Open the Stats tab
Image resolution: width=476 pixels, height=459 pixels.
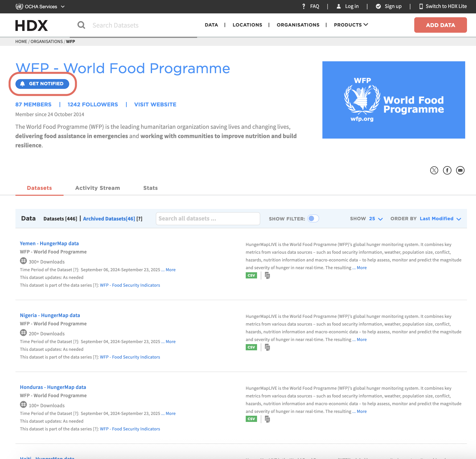tap(150, 188)
